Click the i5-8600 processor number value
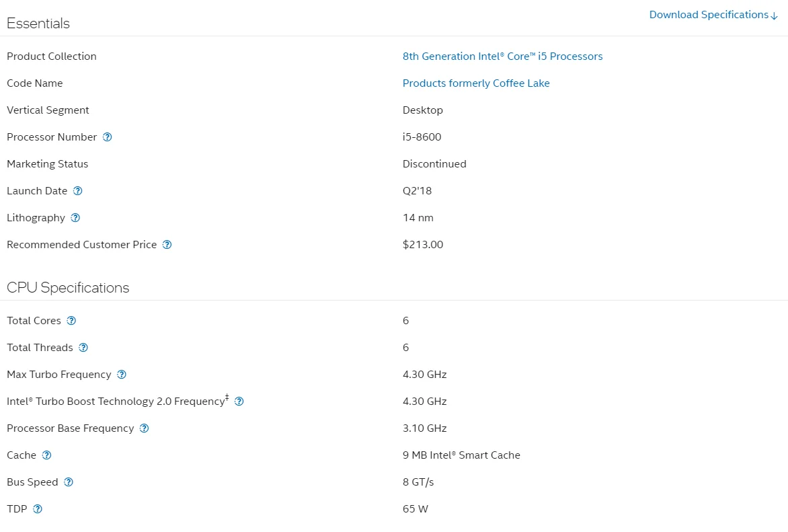This screenshot has height=532, width=788. click(422, 137)
